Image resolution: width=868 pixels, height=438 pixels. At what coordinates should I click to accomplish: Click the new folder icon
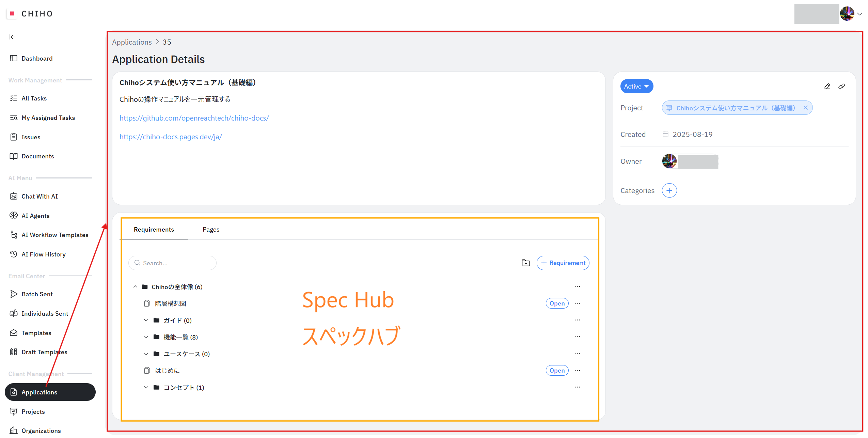pos(526,263)
